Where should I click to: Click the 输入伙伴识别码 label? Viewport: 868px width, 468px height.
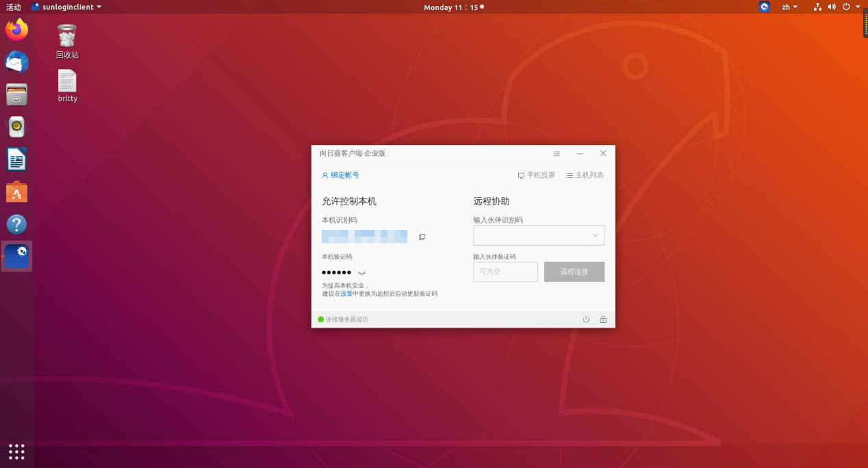tap(498, 220)
